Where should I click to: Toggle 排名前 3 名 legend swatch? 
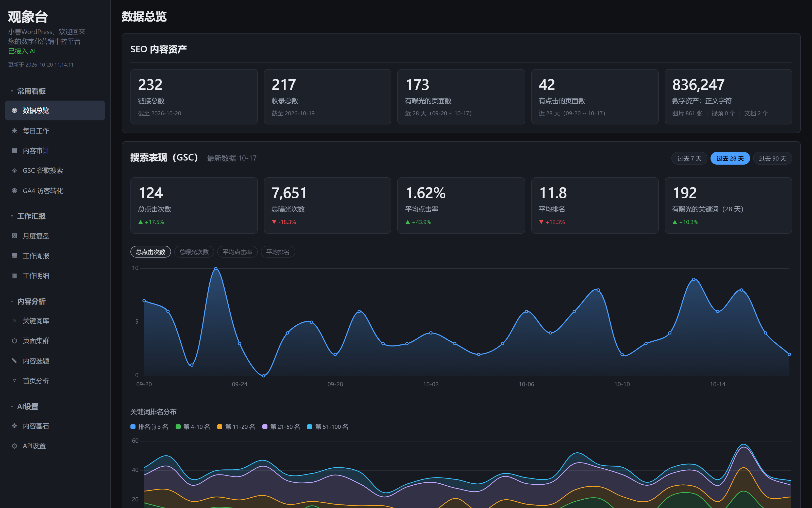(133, 427)
